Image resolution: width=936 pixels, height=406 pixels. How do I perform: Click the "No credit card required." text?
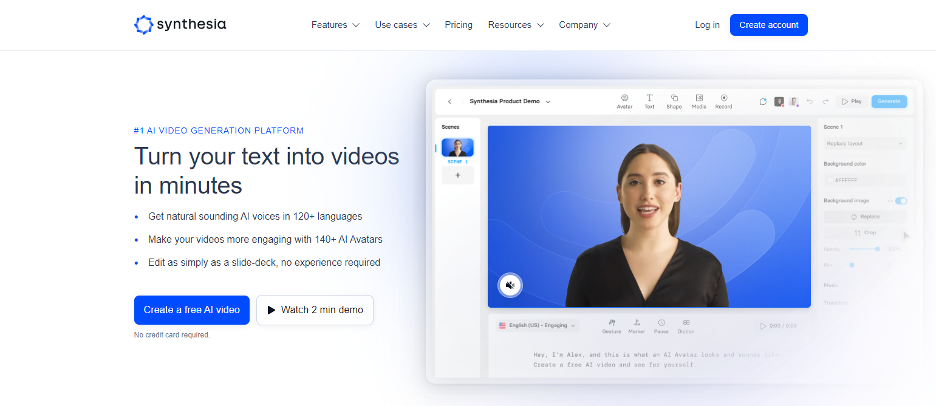(x=172, y=335)
